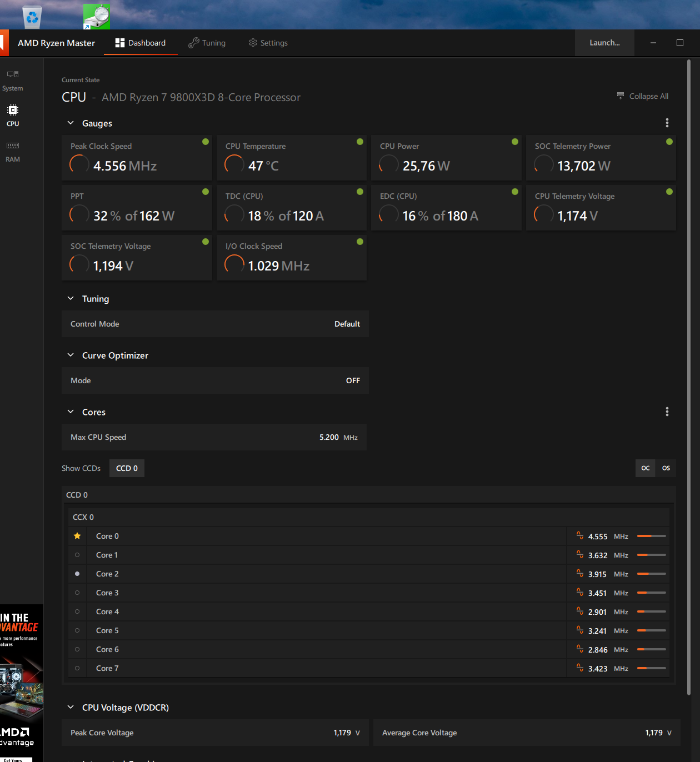Toggle the Peak Clock Speed gauge indicator
Screen dimensions: 700x762
pyautogui.click(x=206, y=142)
